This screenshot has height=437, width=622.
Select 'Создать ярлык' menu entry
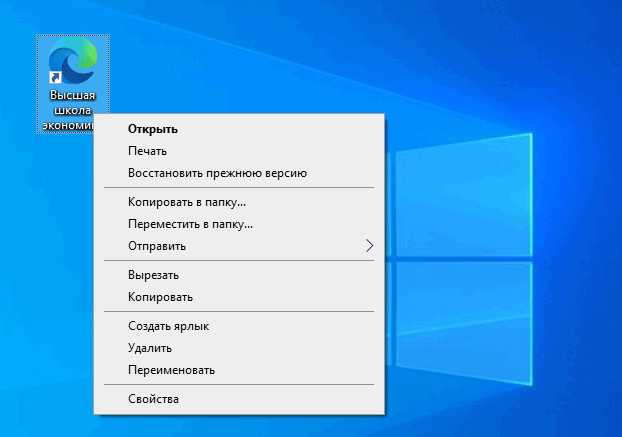[239, 326]
